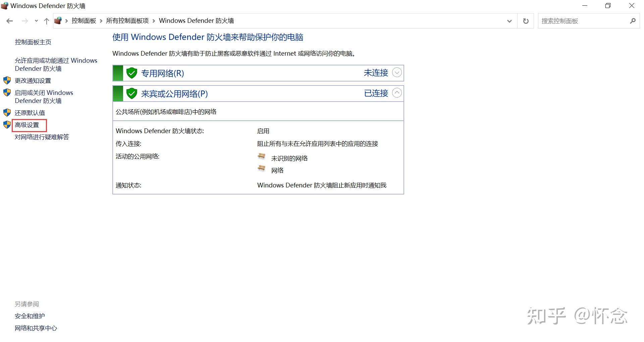
Task: Open the address bar history dropdown
Action: (x=509, y=21)
